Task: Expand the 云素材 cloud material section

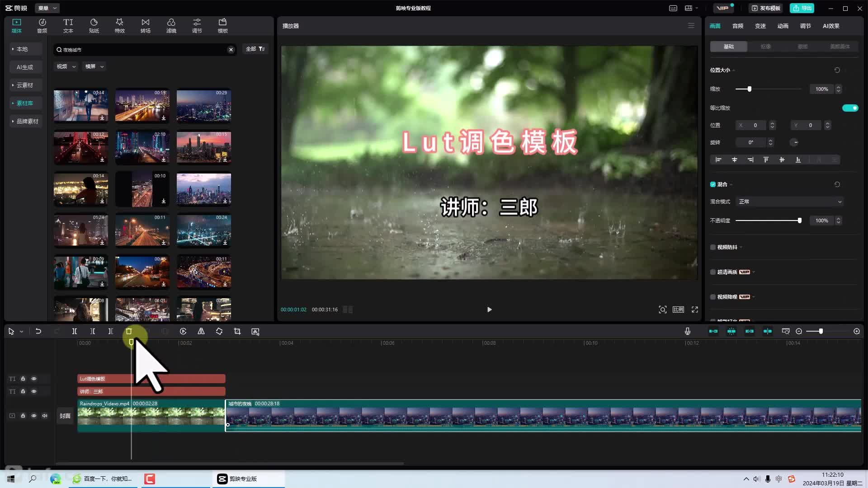Action: (26, 85)
